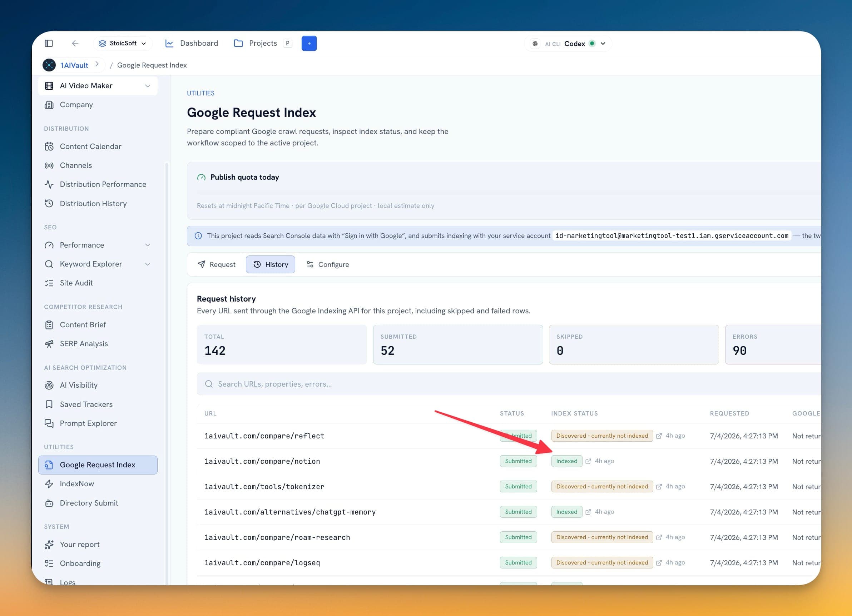The image size is (852, 616).
Task: Click the publish quota progress bar
Action: [509, 193]
